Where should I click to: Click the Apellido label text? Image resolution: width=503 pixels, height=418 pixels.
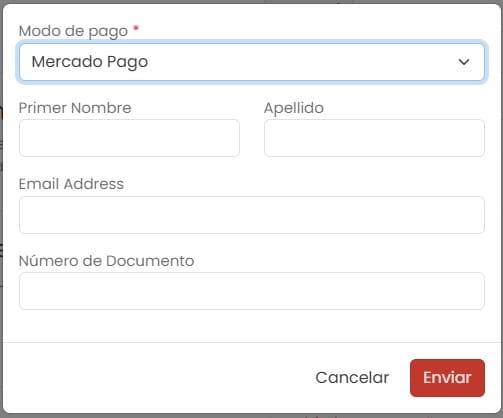(x=294, y=108)
